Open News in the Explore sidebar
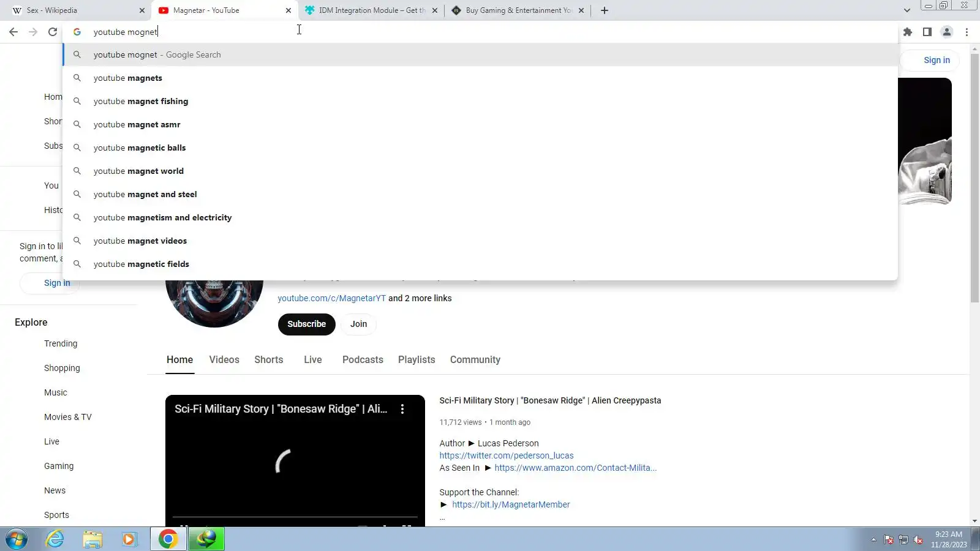 tap(55, 490)
